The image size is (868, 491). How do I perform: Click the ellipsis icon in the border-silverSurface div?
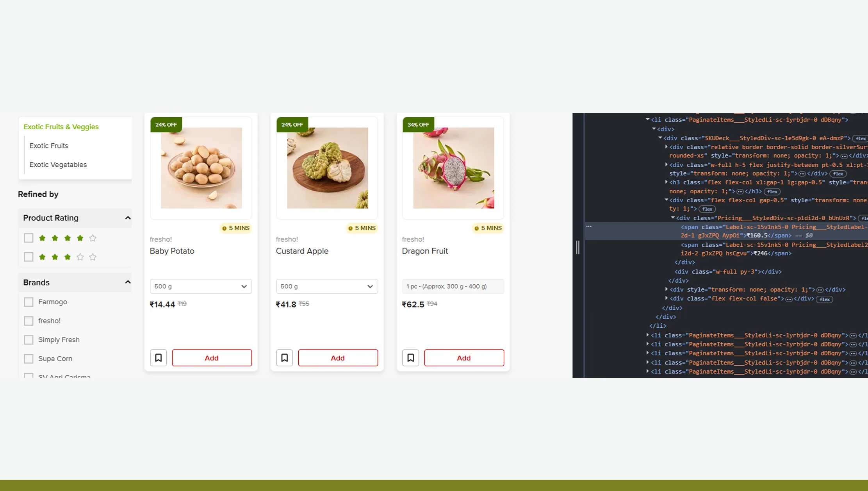tap(844, 155)
